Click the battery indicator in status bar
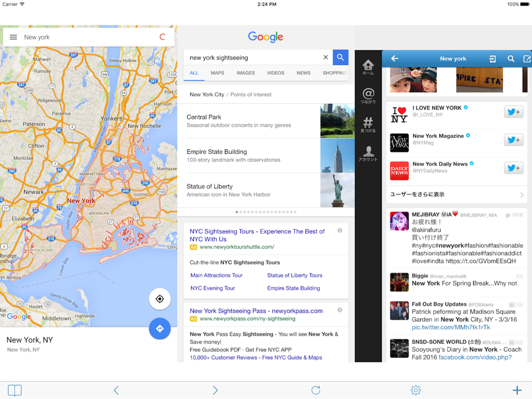Screen dimensions: 532x399 pyautogui.click(x=525, y=4)
